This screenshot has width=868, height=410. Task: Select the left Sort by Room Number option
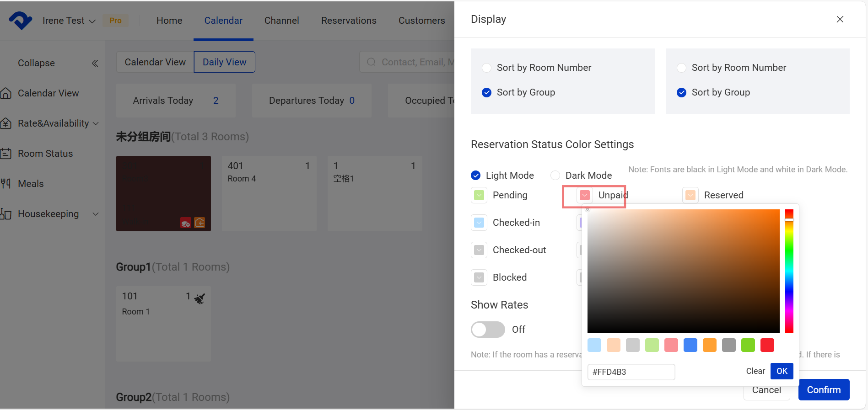[x=487, y=68]
